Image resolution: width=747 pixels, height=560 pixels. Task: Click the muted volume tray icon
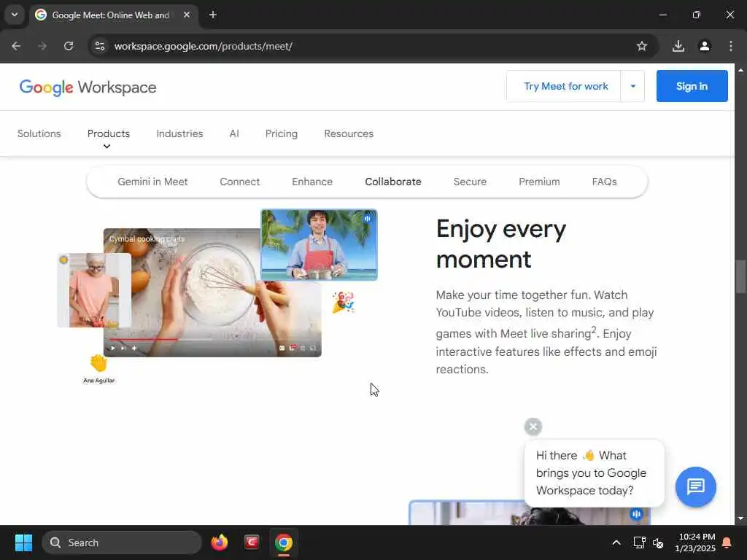pyautogui.click(x=658, y=542)
